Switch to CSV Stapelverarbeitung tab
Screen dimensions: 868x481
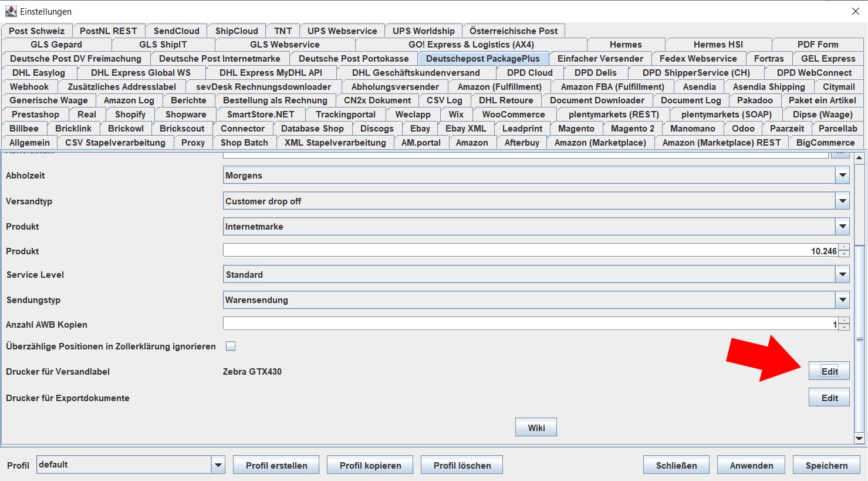coord(115,143)
